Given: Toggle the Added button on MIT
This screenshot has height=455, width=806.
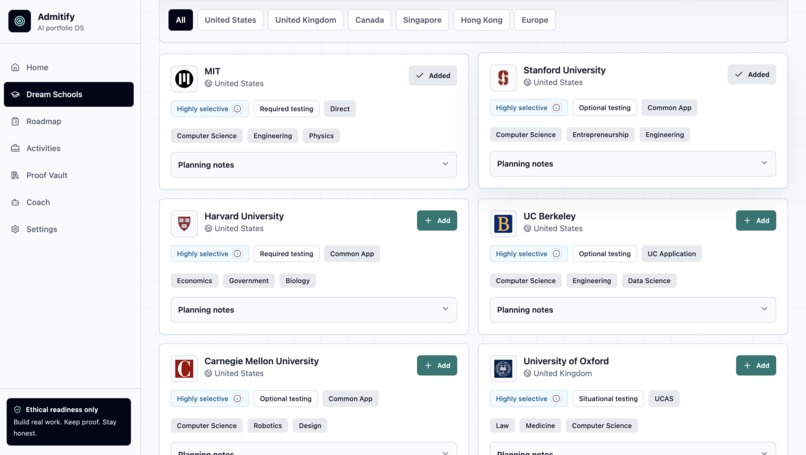Looking at the screenshot, I should 433,76.
